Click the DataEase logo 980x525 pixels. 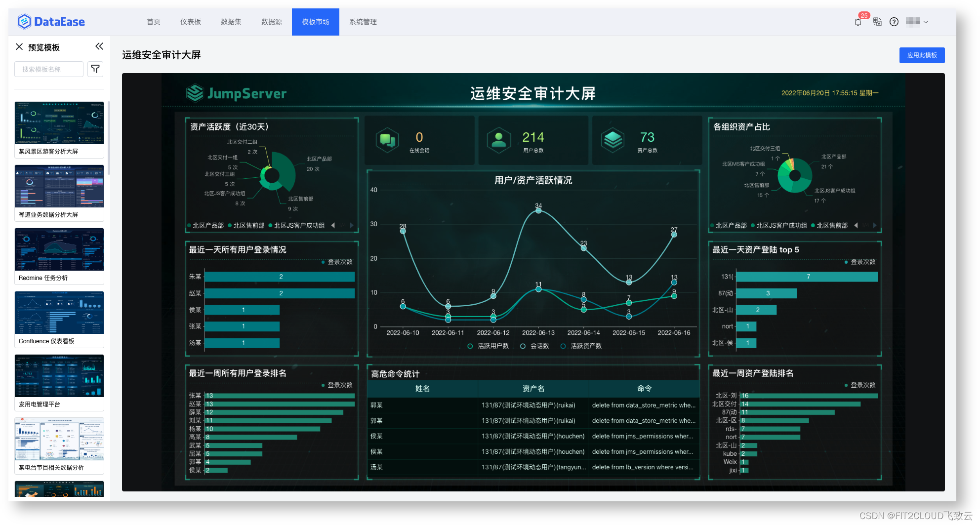[x=51, y=21]
